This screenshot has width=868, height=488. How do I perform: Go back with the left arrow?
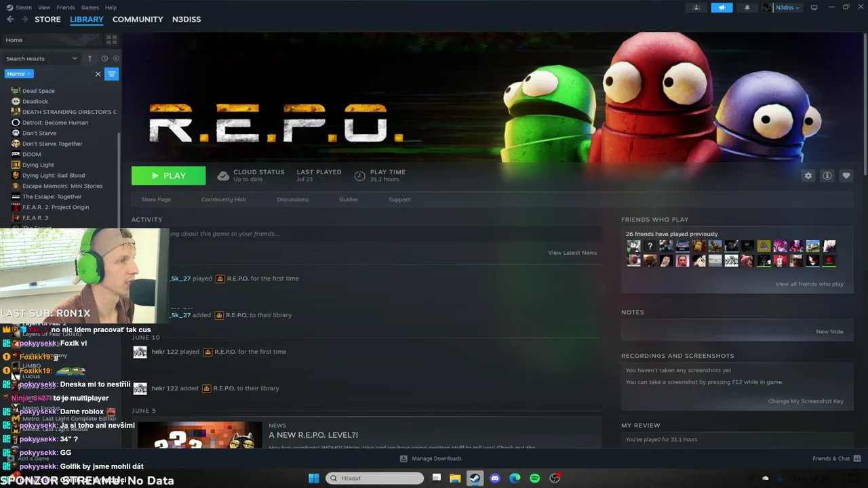point(10,19)
